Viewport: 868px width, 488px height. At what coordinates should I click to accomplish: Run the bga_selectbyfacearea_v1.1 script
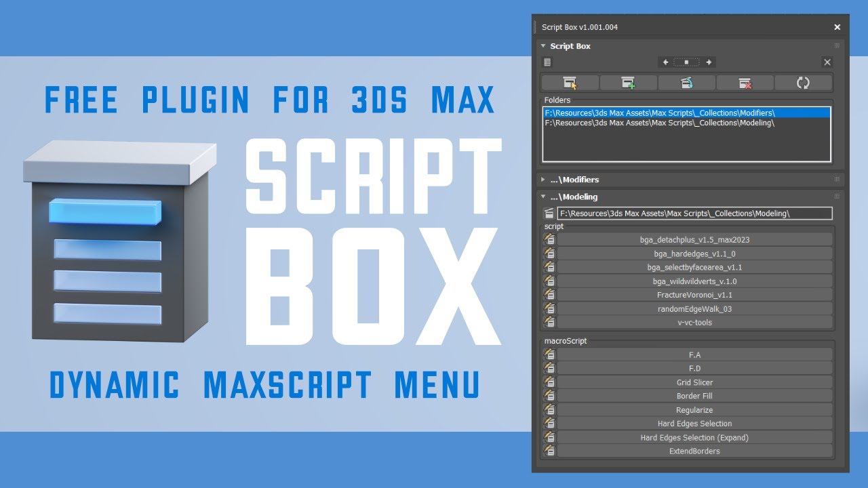click(694, 267)
